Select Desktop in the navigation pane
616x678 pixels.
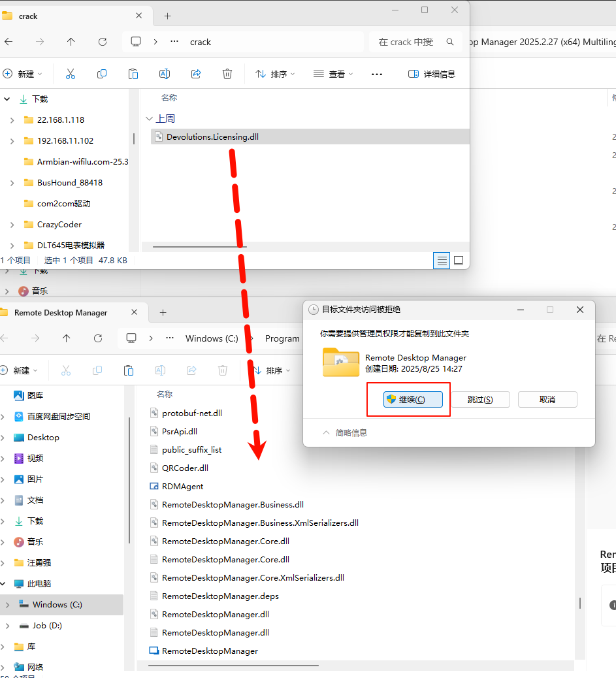(43, 437)
